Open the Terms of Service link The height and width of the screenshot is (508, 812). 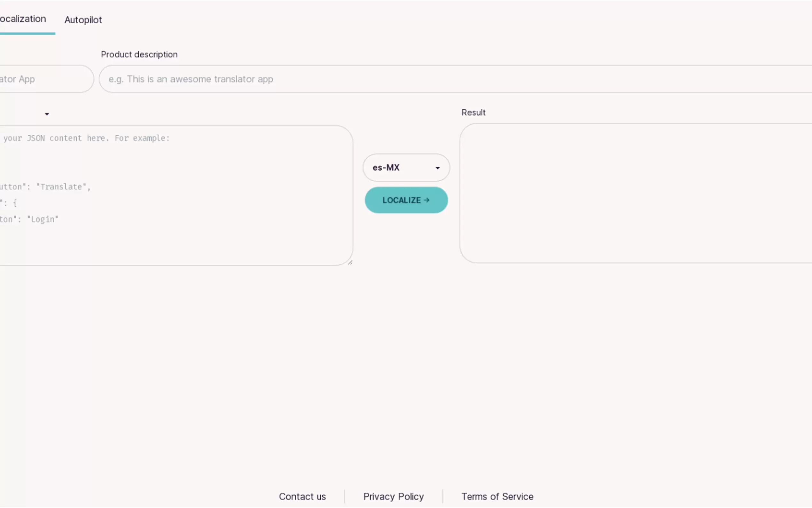click(497, 496)
